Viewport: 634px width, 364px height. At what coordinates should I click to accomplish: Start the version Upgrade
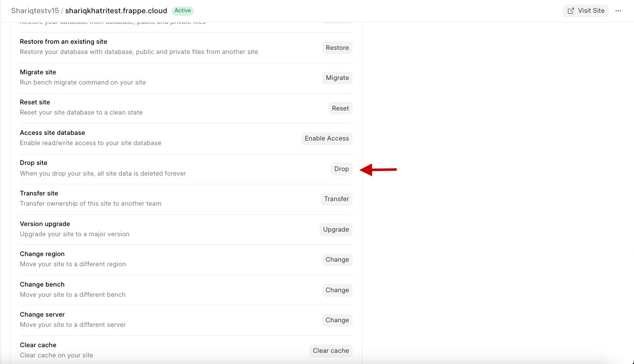pyautogui.click(x=336, y=230)
